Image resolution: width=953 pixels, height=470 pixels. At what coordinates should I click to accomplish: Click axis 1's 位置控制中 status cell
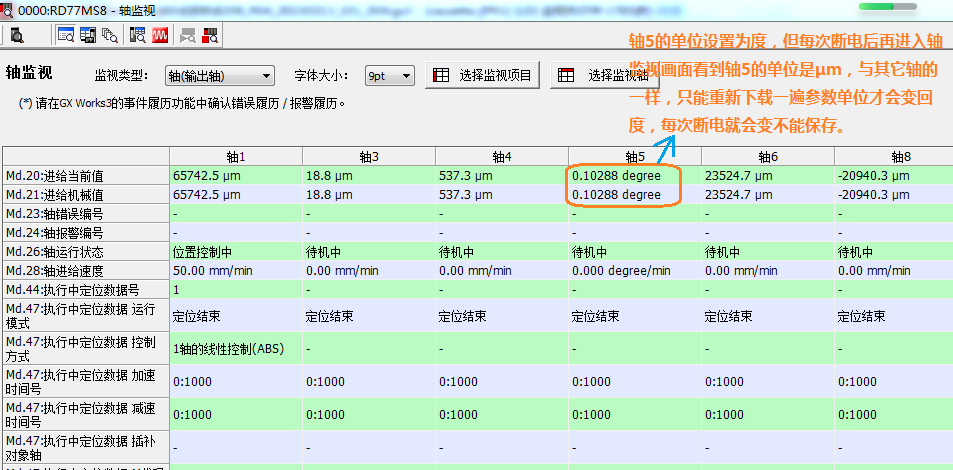click(x=235, y=252)
